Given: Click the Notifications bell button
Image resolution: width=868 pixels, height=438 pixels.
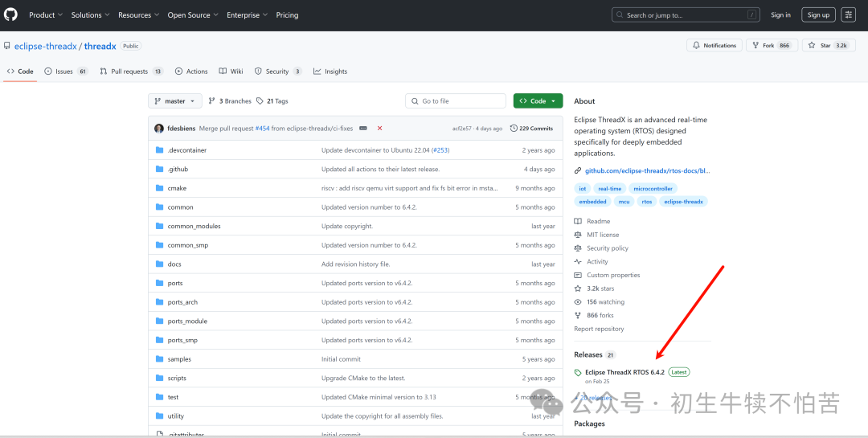Looking at the screenshot, I should pos(714,45).
